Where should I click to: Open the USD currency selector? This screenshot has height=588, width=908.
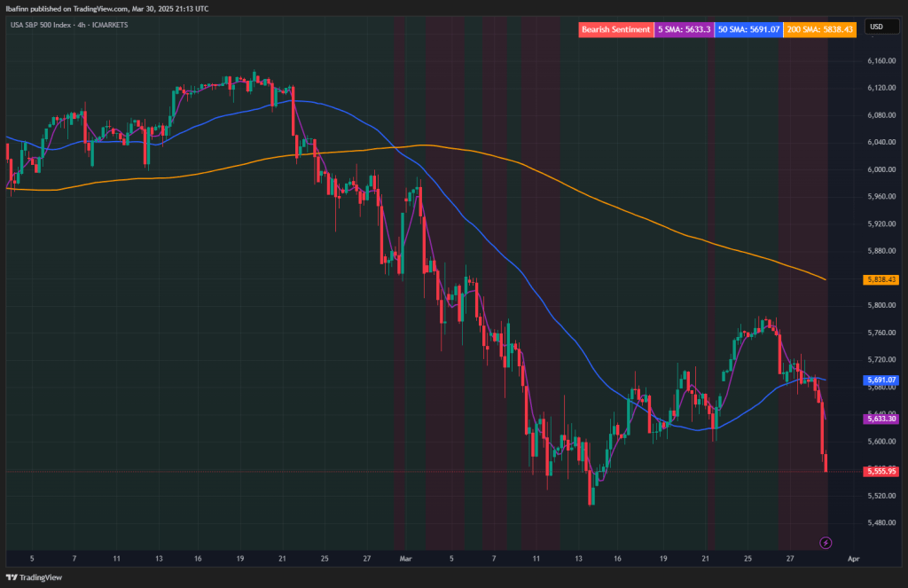pos(876,26)
